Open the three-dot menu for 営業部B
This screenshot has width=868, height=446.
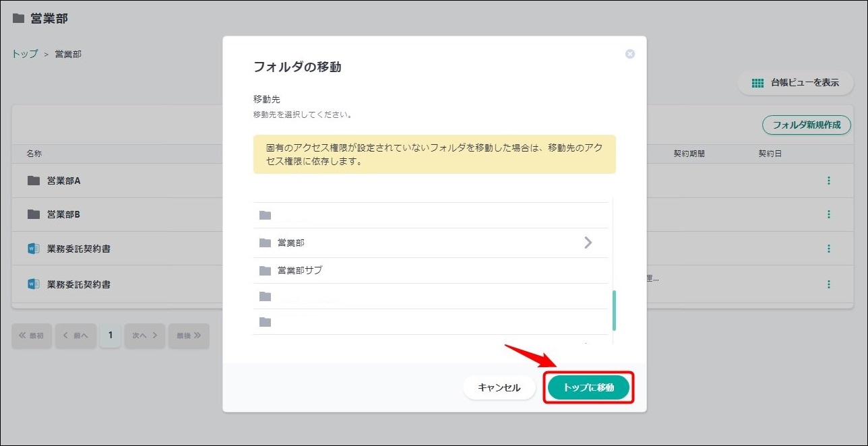pyautogui.click(x=829, y=214)
